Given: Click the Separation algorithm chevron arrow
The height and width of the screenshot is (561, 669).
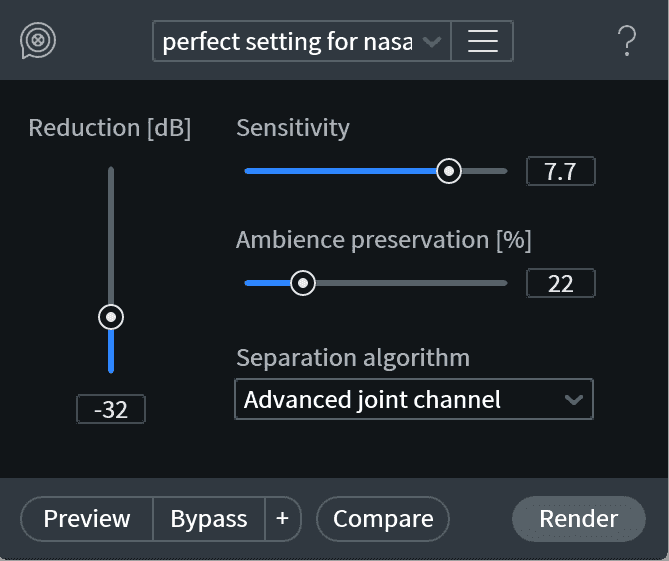Looking at the screenshot, I should tap(573, 400).
